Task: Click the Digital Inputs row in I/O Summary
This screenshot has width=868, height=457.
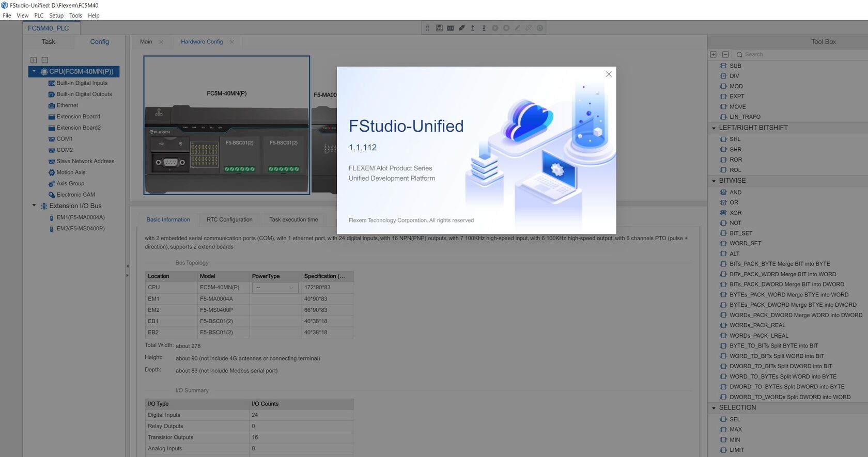Action: (x=250, y=415)
